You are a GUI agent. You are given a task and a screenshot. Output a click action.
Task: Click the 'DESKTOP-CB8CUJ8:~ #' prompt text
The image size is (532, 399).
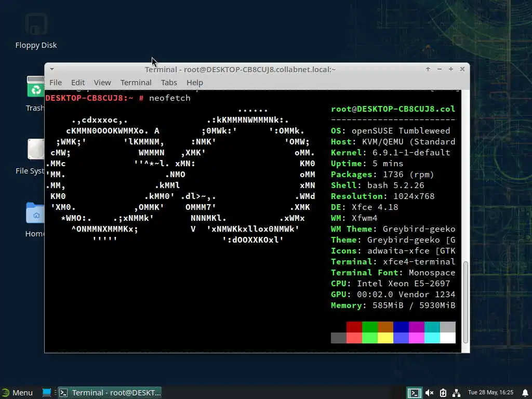pyautogui.click(x=95, y=98)
